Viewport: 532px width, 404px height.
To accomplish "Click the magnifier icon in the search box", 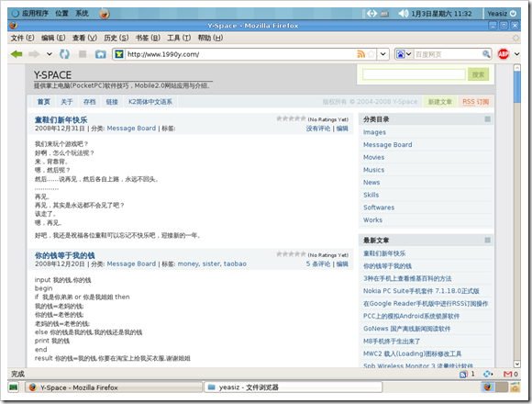I will (x=486, y=54).
